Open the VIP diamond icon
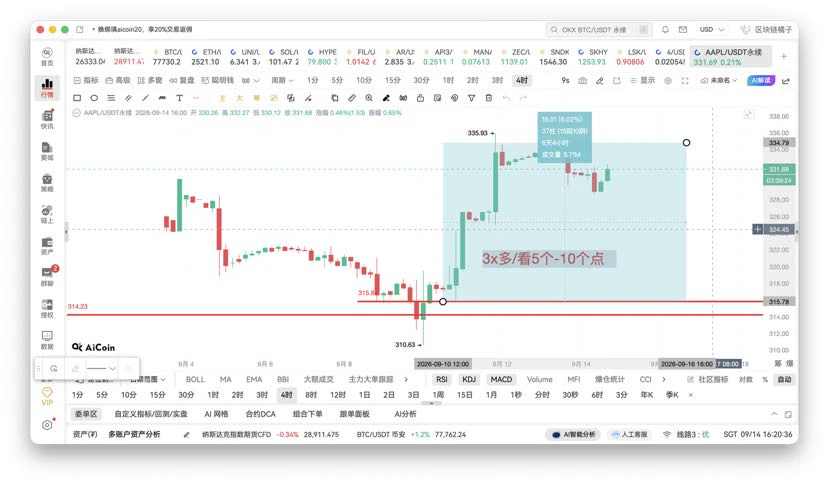 (47, 396)
